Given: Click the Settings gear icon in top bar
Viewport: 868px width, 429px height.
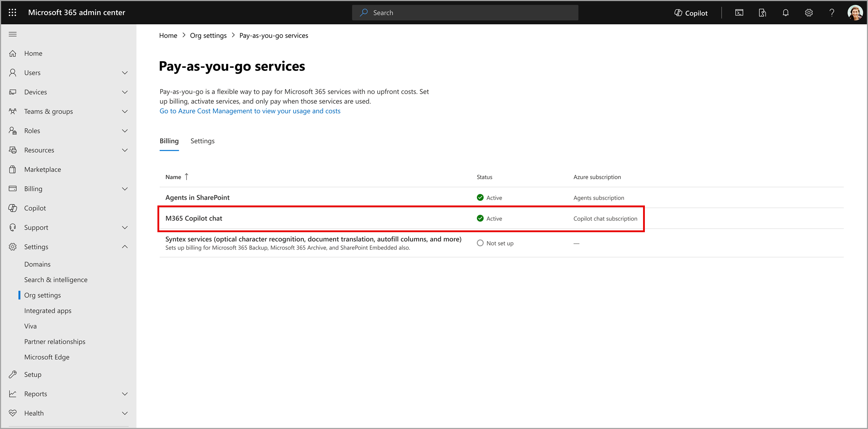Looking at the screenshot, I should tap(809, 12).
